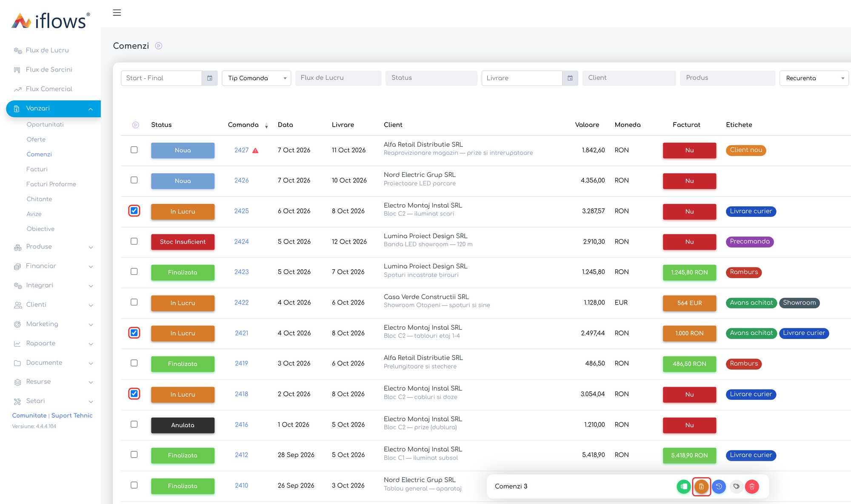Open the Recurenta dropdown
Image resolution: width=851 pixels, height=504 pixels.
click(814, 78)
